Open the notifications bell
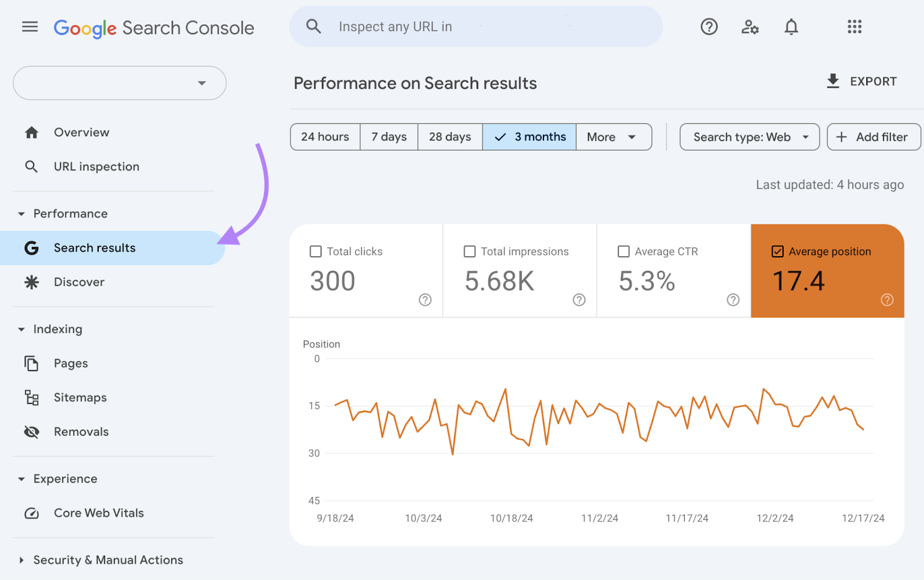The height and width of the screenshot is (580, 924). [791, 27]
